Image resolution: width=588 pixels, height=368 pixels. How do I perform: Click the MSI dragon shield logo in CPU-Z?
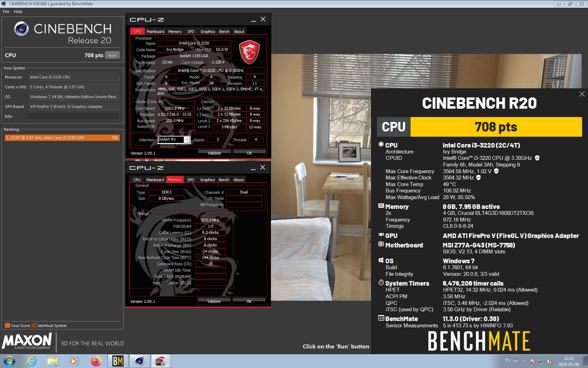point(249,52)
